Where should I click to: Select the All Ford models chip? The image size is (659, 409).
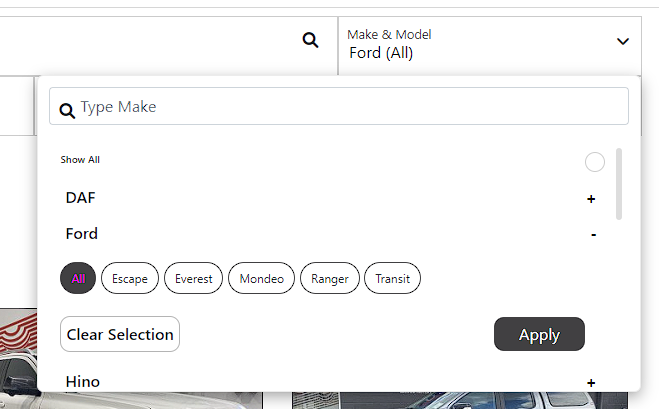point(78,278)
